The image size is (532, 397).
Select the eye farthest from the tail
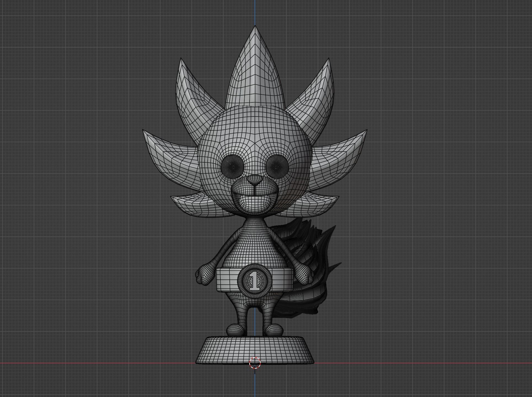[x=233, y=166]
